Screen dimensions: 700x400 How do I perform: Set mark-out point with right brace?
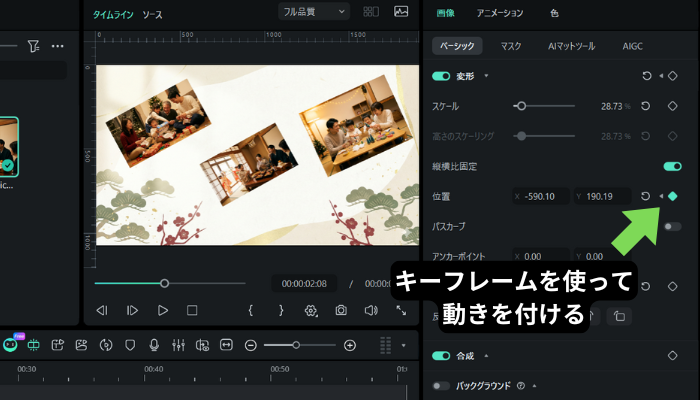click(x=281, y=310)
